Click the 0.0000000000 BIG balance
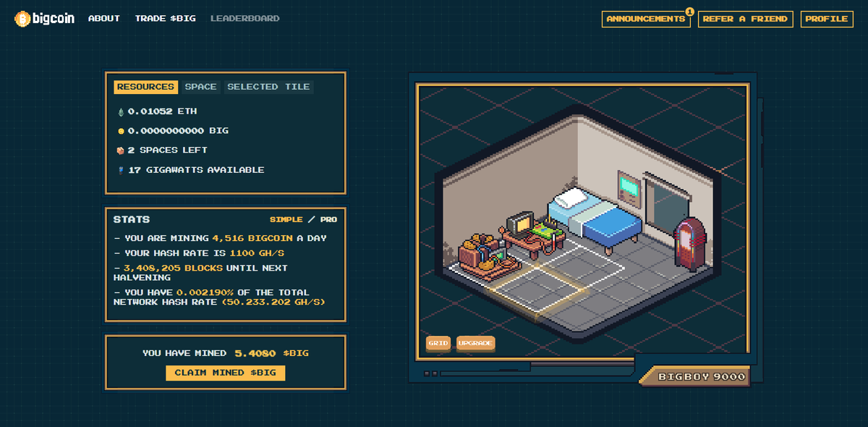 [x=178, y=131]
